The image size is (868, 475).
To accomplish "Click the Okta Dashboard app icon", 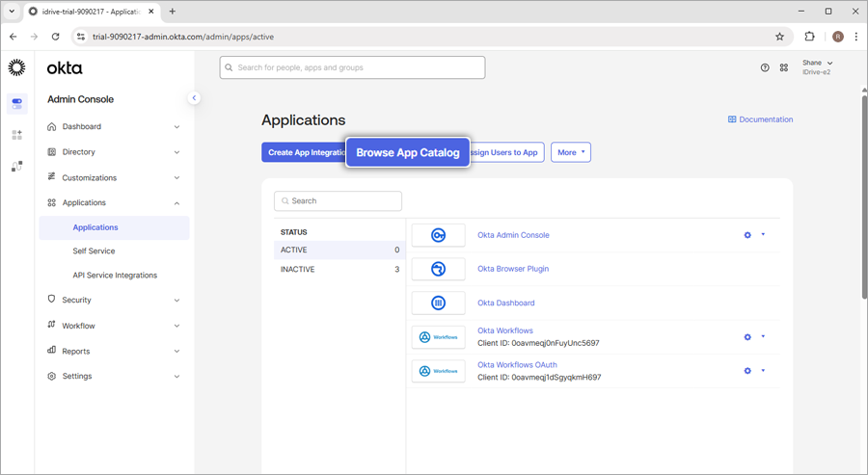I will click(438, 303).
